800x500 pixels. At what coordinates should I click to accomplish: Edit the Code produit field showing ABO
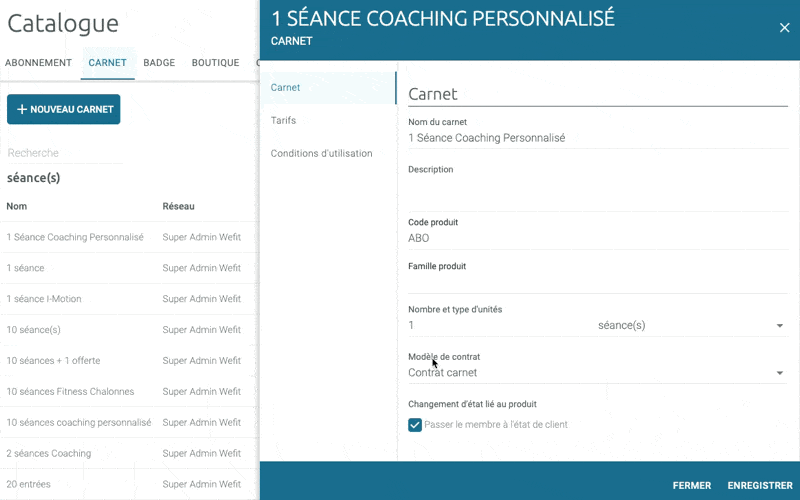click(597, 238)
